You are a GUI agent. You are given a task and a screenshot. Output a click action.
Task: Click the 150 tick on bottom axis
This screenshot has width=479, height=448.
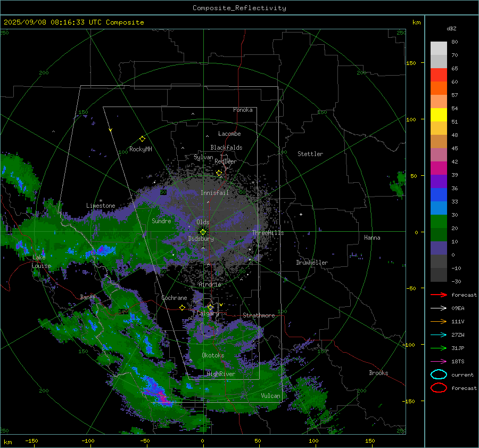click(370, 441)
